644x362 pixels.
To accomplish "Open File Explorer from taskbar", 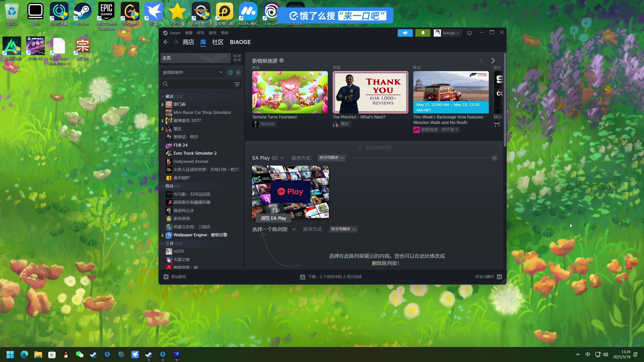I will click(38, 354).
